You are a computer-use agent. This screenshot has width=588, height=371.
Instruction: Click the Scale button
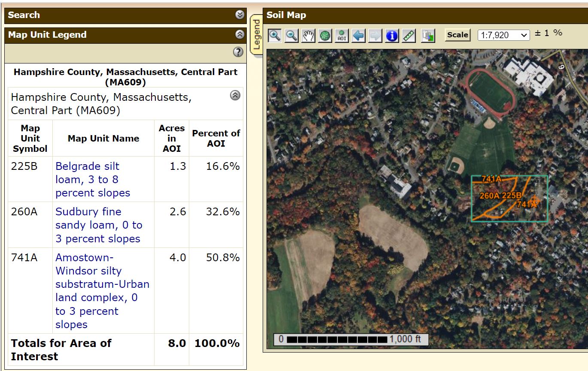458,35
